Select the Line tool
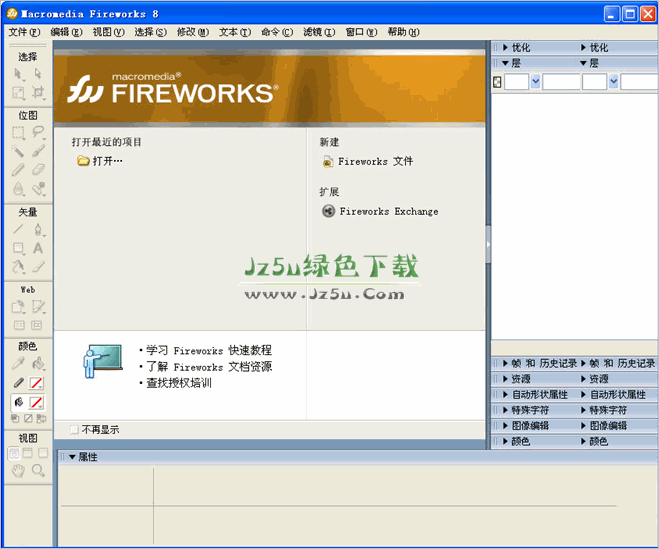659x549 pixels. point(18,230)
